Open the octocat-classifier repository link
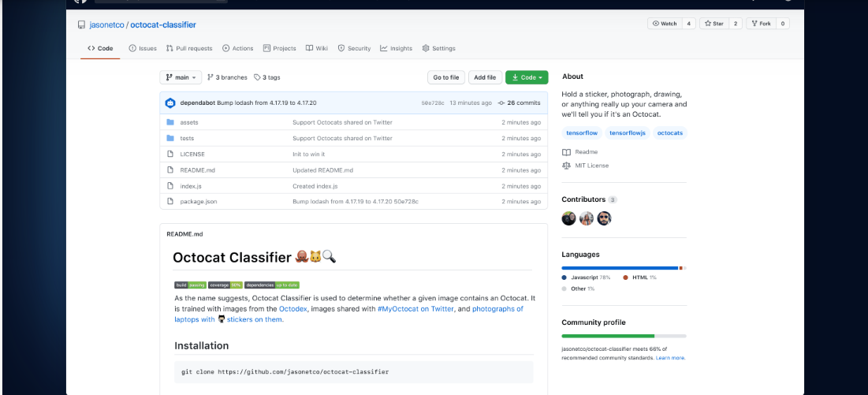The height and width of the screenshot is (395, 868). [163, 25]
